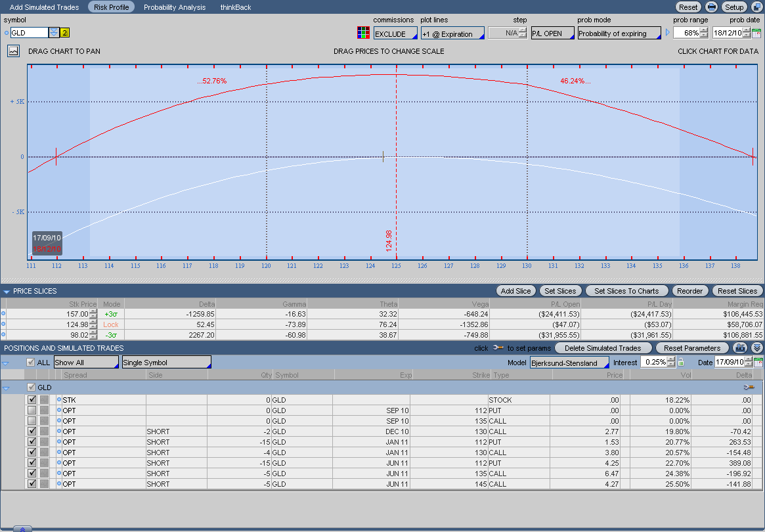Screen dimensions: 765x532
Task: Click Delete Simulated Trades button
Action: [x=603, y=348]
